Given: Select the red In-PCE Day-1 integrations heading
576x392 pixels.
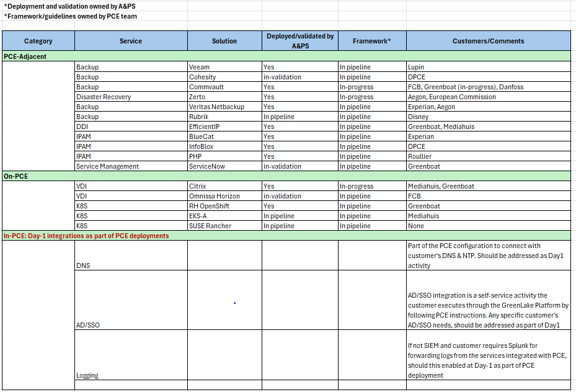Looking at the screenshot, I should 86,236.
